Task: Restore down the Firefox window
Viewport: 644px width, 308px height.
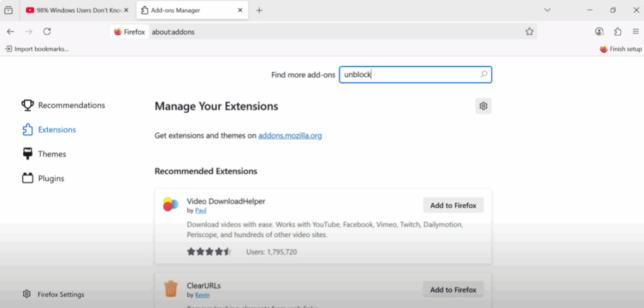Action: (613, 10)
